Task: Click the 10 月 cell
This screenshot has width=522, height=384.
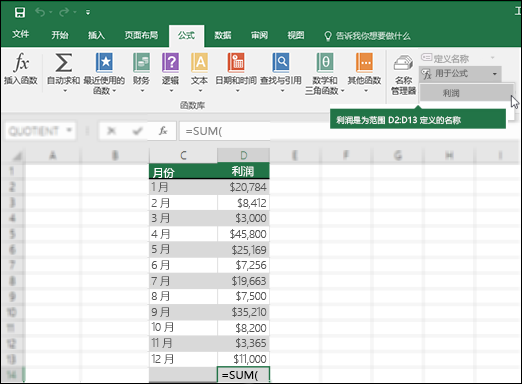Action: [183, 328]
